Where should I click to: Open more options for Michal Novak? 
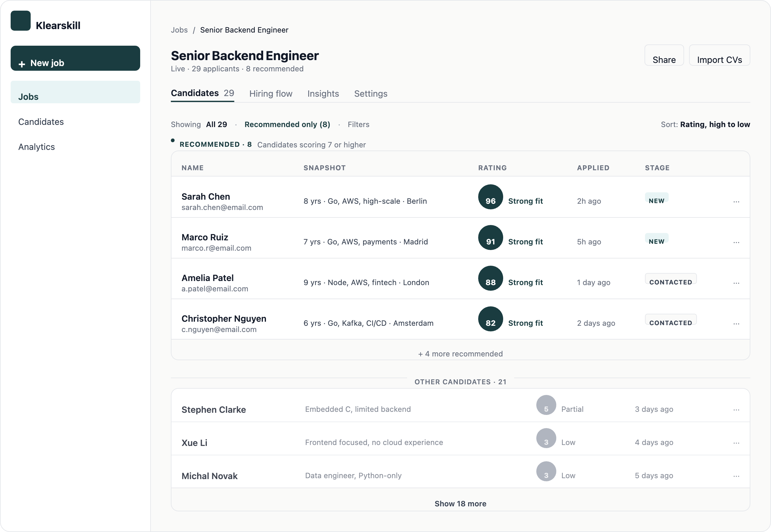(x=736, y=476)
